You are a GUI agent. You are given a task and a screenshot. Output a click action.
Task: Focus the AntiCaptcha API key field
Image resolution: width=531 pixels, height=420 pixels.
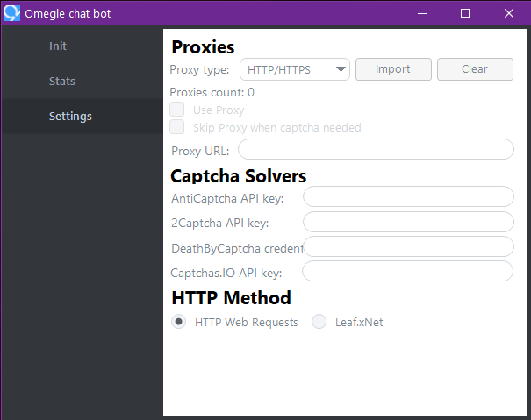click(x=407, y=198)
